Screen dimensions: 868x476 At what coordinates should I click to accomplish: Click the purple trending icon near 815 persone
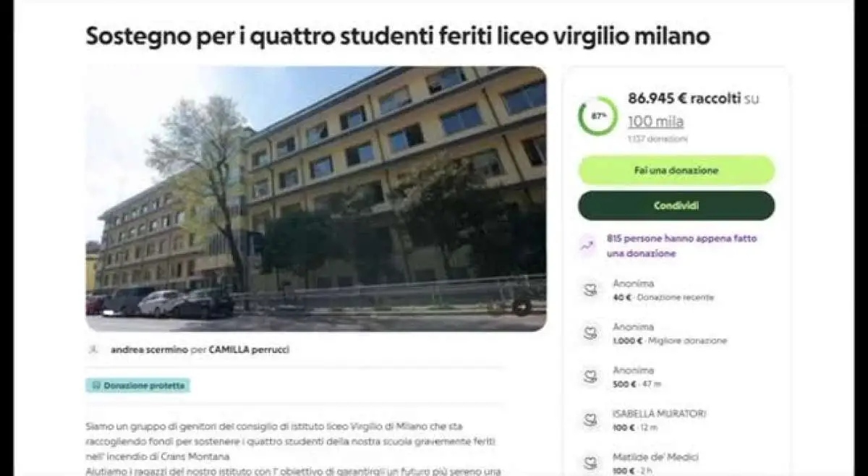588,246
